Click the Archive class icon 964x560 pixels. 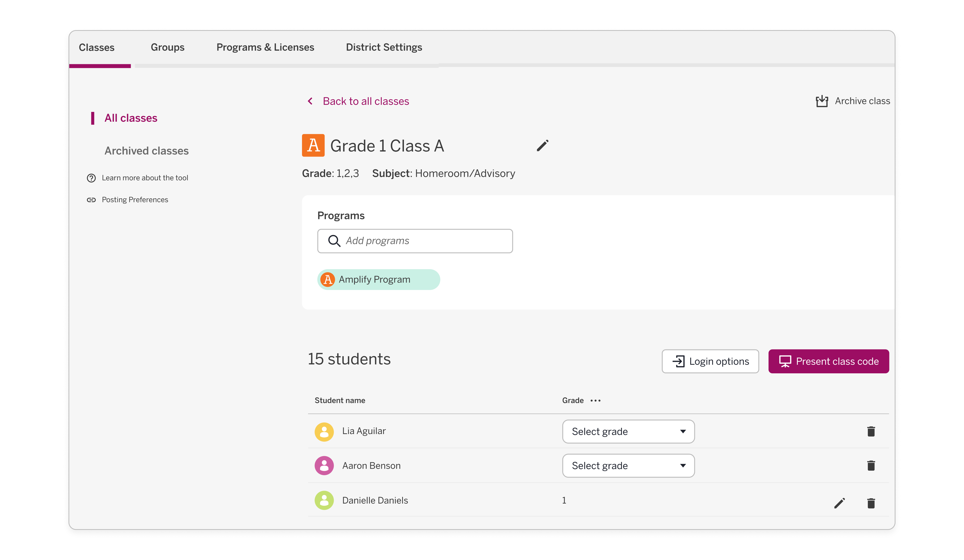[x=822, y=101]
